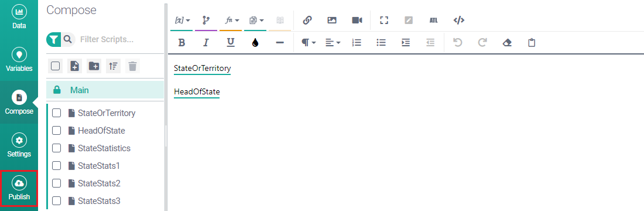Screen dimensions: 644x211
Task: Click the lock icon beside Main
Action: pyautogui.click(x=57, y=90)
